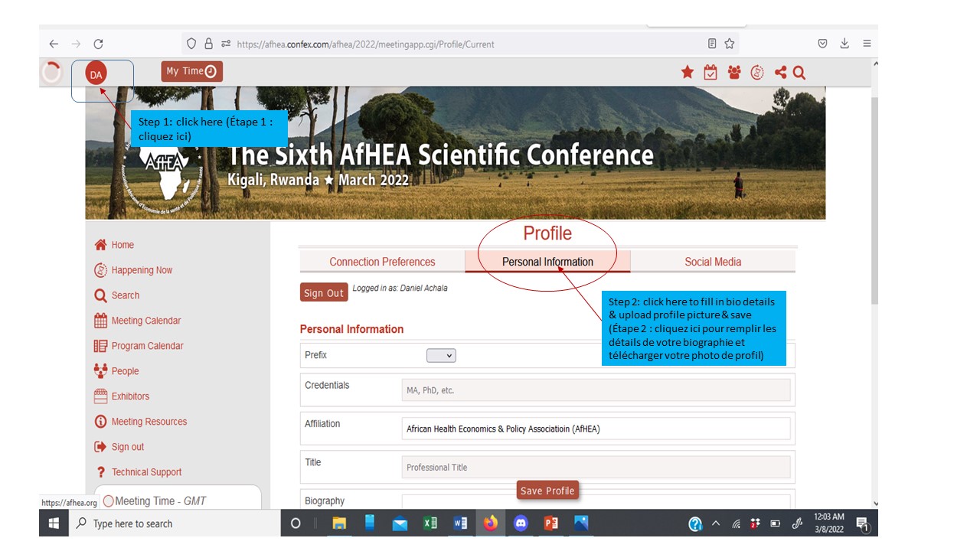Open the My Time button
The height and width of the screenshot is (551, 980).
pos(191,71)
